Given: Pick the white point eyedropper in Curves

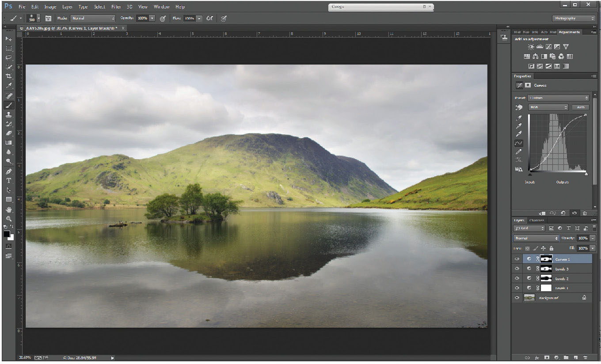Looking at the screenshot, I should [519, 134].
